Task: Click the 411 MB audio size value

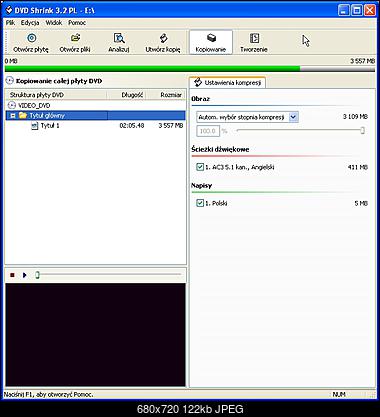Action: [x=358, y=167]
